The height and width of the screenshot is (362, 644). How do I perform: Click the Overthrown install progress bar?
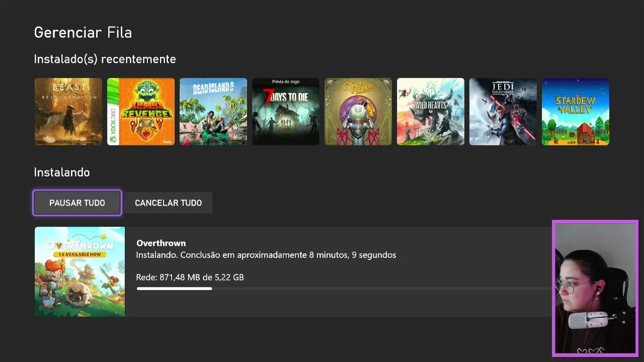point(344,289)
